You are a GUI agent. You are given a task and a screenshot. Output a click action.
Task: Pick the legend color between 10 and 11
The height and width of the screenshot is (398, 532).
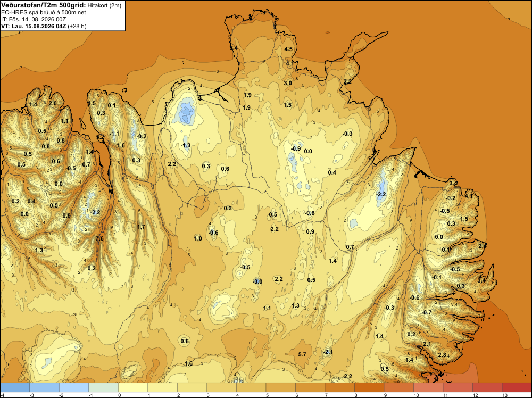428,387
